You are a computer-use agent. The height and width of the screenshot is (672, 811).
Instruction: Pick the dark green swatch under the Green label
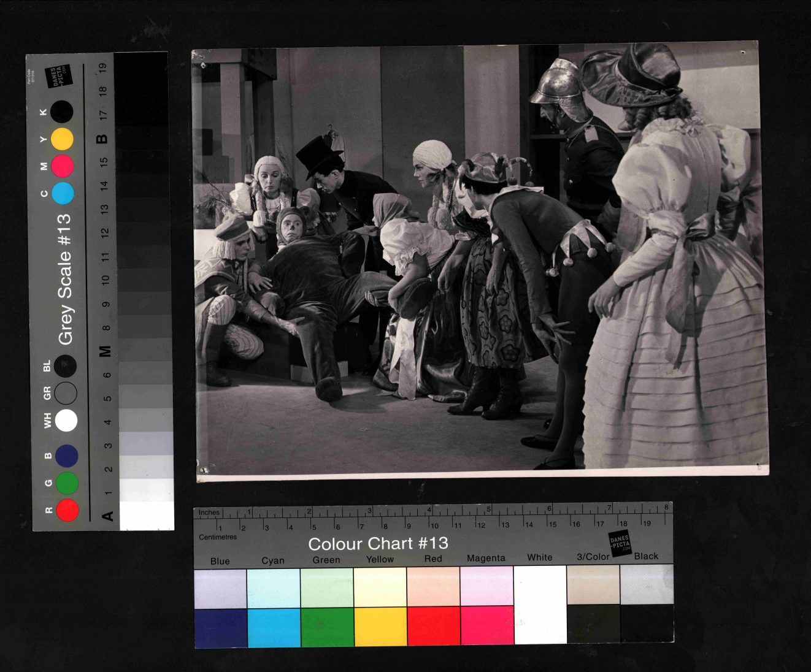327,626
